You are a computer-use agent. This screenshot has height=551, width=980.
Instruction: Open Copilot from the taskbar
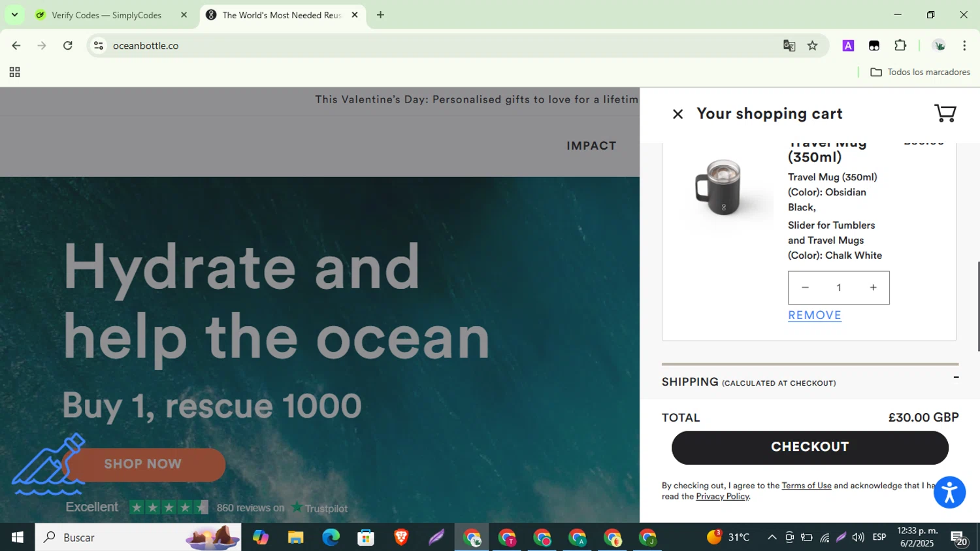point(261,537)
